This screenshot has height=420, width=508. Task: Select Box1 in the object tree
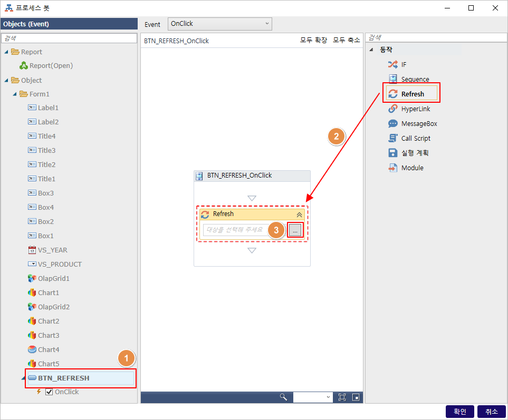click(46, 236)
